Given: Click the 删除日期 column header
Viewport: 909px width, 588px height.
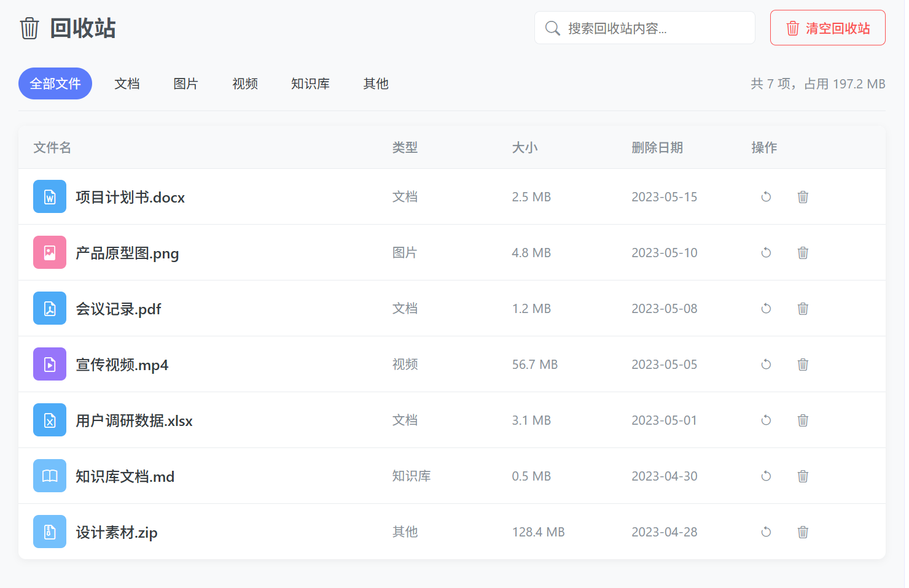Looking at the screenshot, I should tap(657, 148).
